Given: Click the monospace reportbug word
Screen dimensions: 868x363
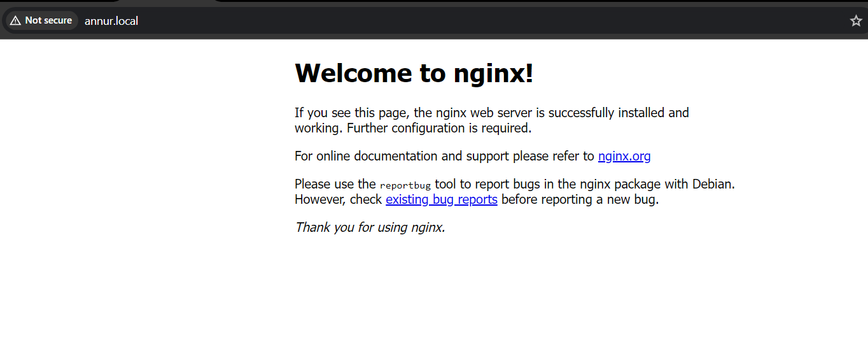Looking at the screenshot, I should (405, 185).
